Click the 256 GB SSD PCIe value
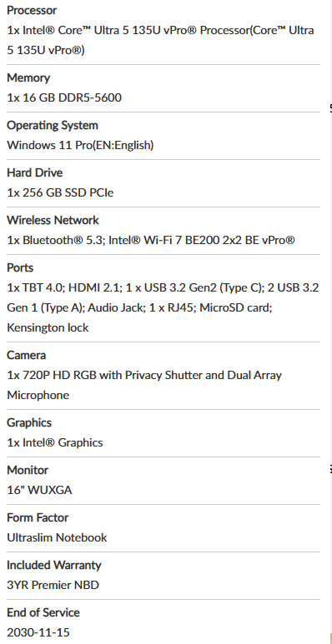 [60, 192]
